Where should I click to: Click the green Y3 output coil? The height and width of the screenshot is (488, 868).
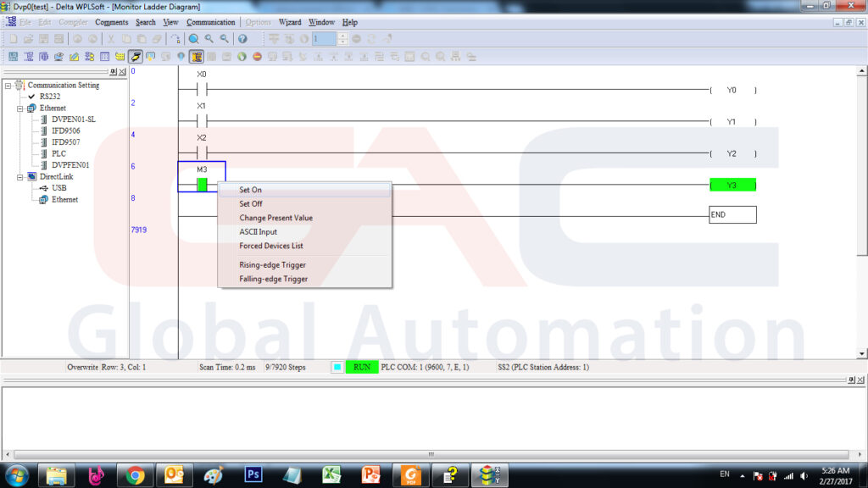732,185
